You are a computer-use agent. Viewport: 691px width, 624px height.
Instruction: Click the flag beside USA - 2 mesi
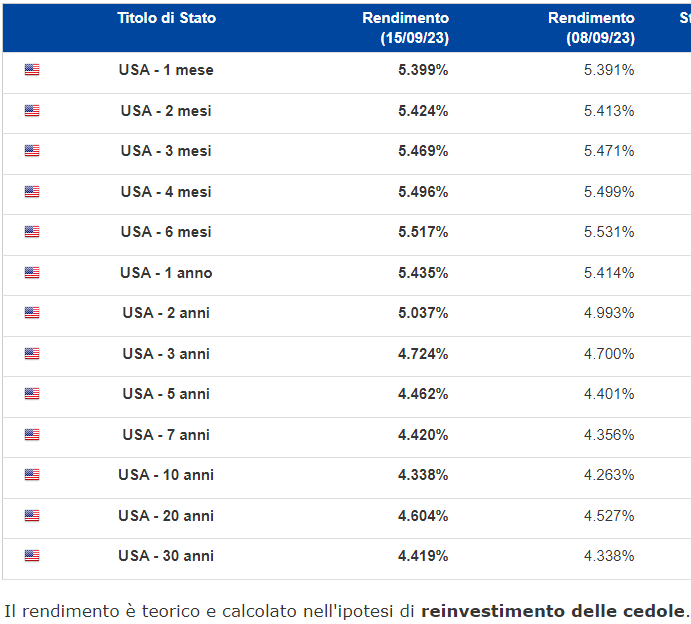pos(32,111)
